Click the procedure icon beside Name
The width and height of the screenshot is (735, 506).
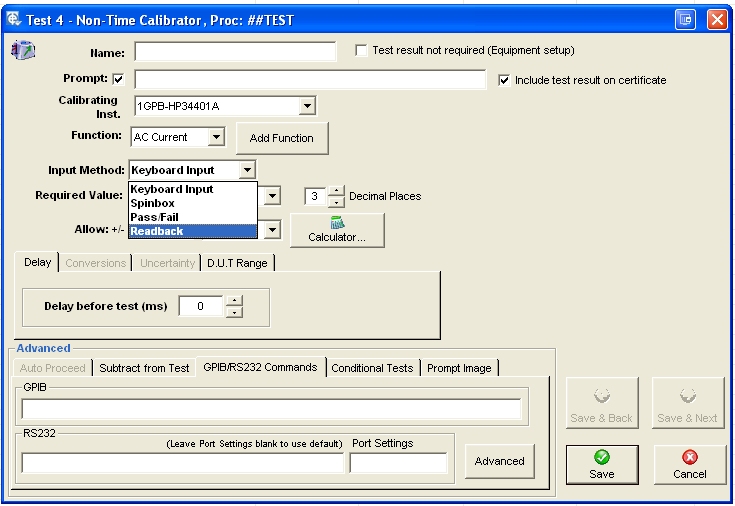22,50
